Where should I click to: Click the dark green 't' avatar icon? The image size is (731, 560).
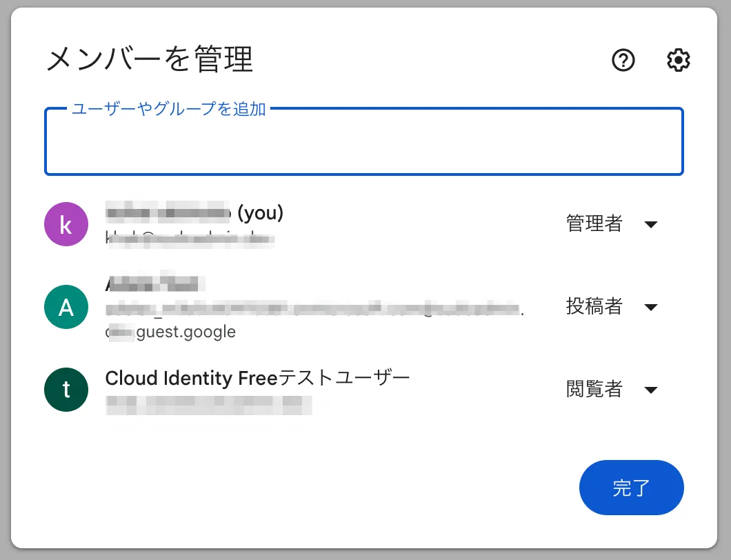(x=66, y=390)
